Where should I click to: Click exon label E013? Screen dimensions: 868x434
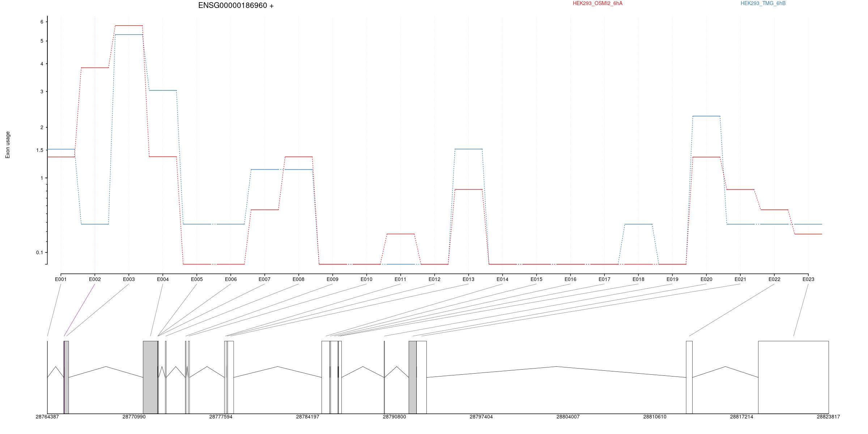coord(468,279)
